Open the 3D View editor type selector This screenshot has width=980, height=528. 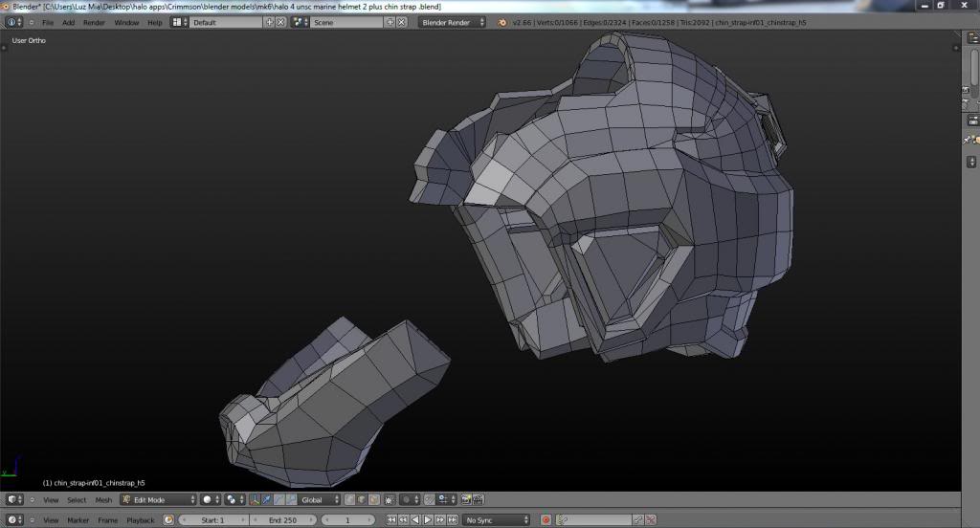pyautogui.click(x=14, y=499)
